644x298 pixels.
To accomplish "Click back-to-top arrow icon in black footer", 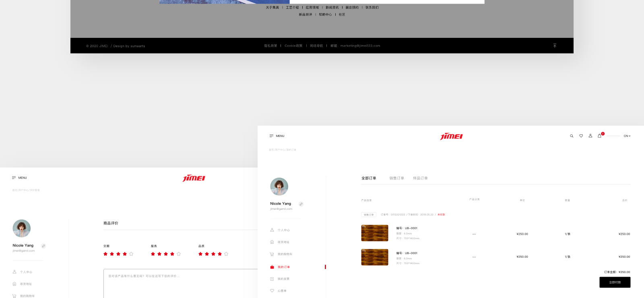I will (555, 46).
